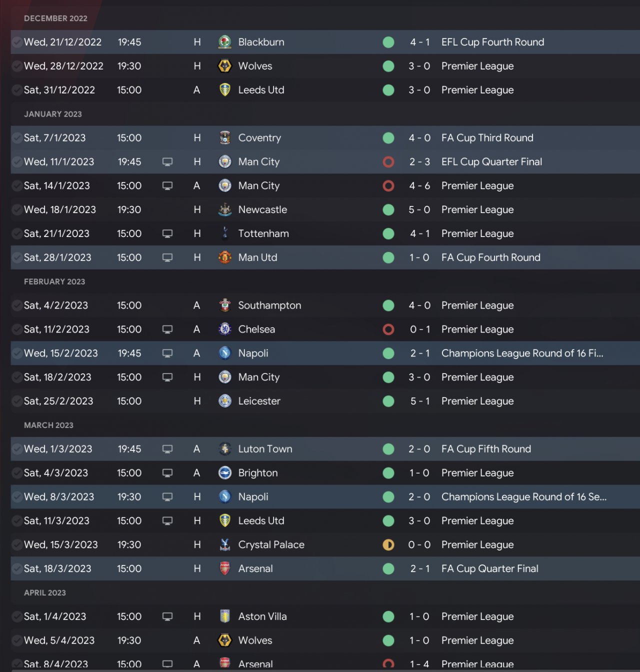The width and height of the screenshot is (640, 672).
Task: Click the Southampton club badge
Action: tap(225, 305)
